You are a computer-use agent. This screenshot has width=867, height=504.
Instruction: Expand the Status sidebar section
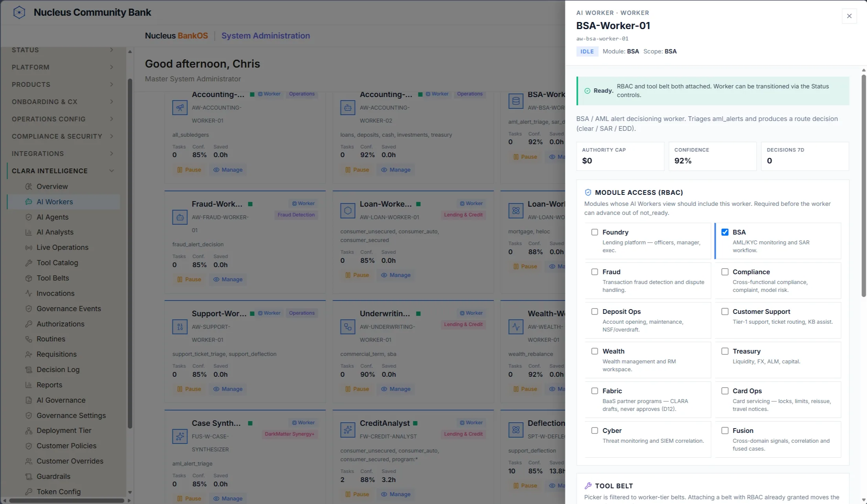[x=63, y=50]
